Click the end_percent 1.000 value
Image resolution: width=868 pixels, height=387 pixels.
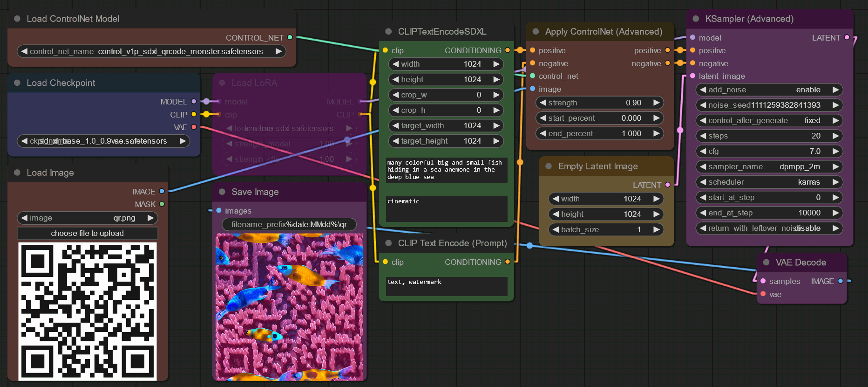coord(631,133)
